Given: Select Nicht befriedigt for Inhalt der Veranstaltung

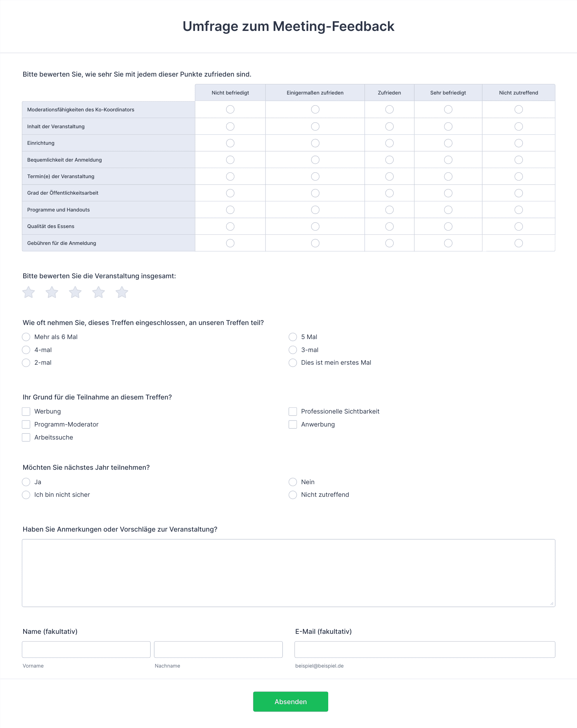Looking at the screenshot, I should click(230, 126).
